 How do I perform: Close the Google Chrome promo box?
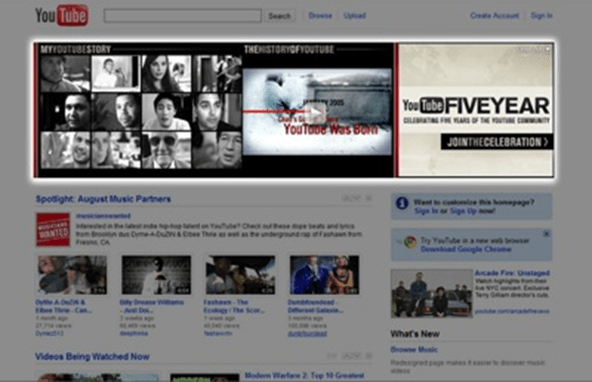546,234
